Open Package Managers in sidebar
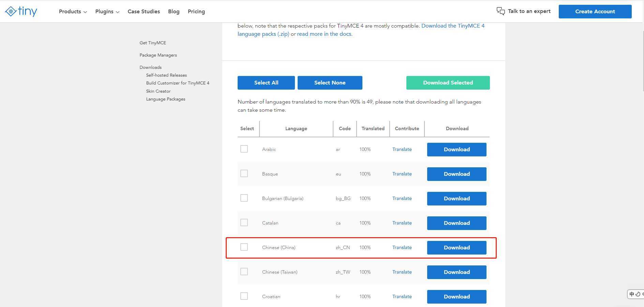Screen dimensions: 644x307 (x=158, y=55)
